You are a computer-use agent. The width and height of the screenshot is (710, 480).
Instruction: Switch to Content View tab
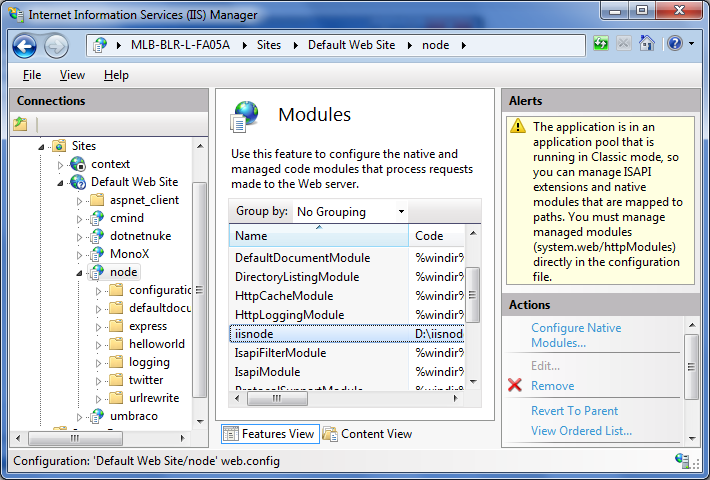pyautogui.click(x=368, y=434)
